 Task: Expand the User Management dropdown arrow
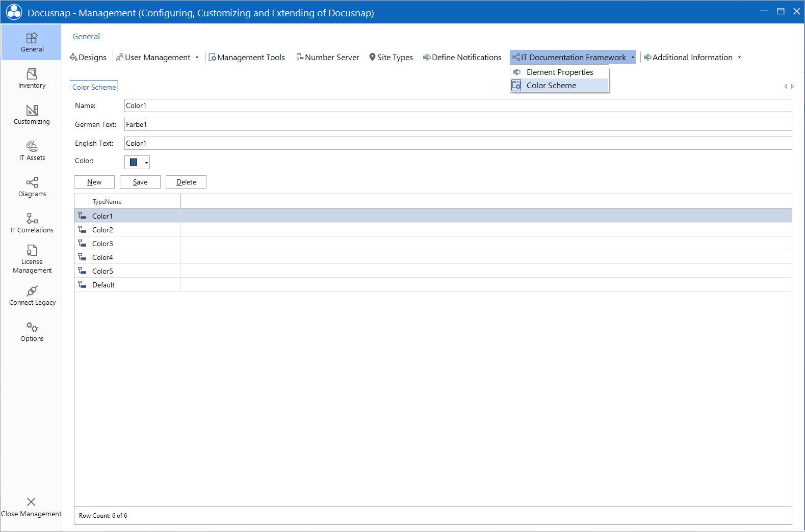pos(197,58)
